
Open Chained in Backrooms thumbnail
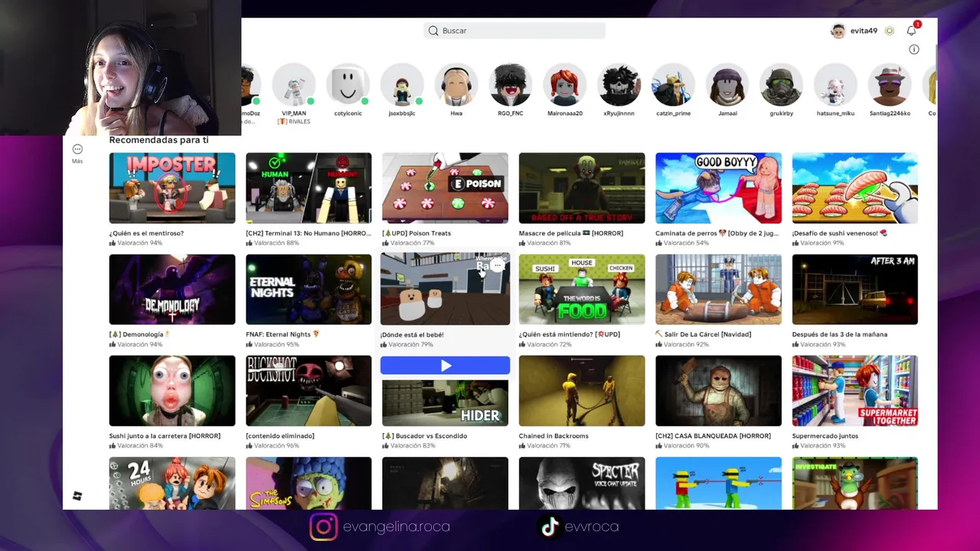pos(582,391)
